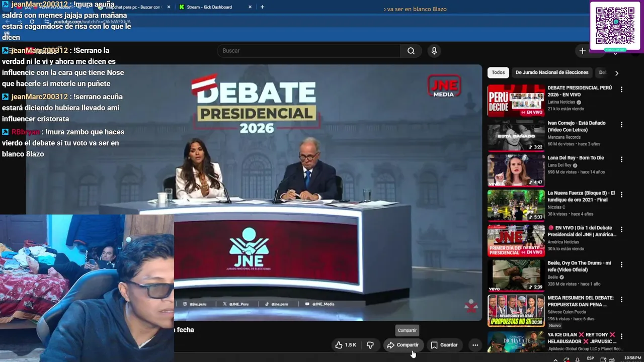The height and width of the screenshot is (362, 644).
Task: Open PROPUESTAS NO SÉ resumen thumbnail
Action: [x=516, y=311]
